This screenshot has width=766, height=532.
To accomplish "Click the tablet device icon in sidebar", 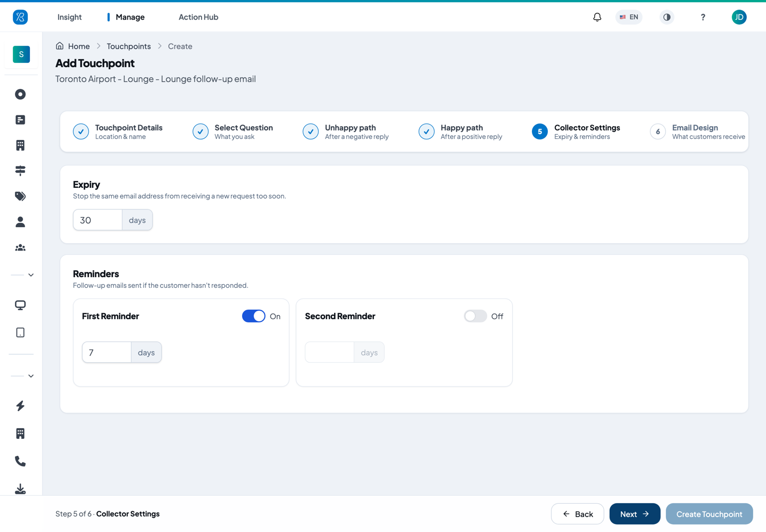I will pos(20,332).
